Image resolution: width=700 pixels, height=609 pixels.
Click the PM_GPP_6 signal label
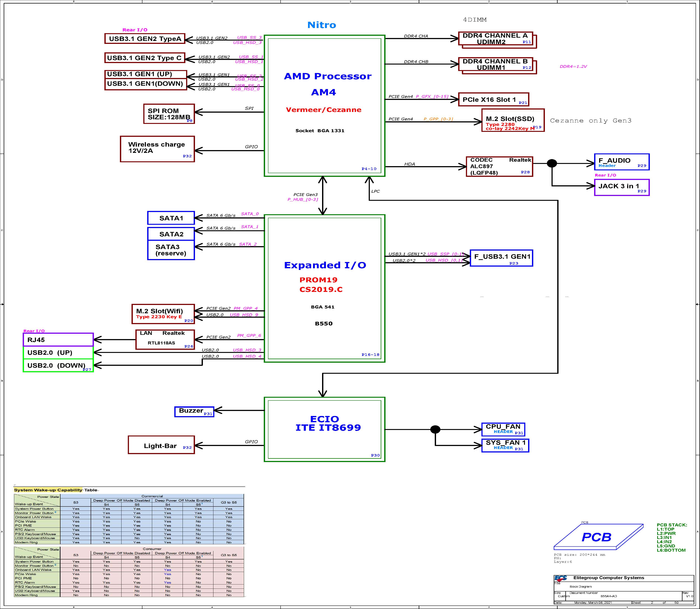pyautogui.click(x=249, y=335)
